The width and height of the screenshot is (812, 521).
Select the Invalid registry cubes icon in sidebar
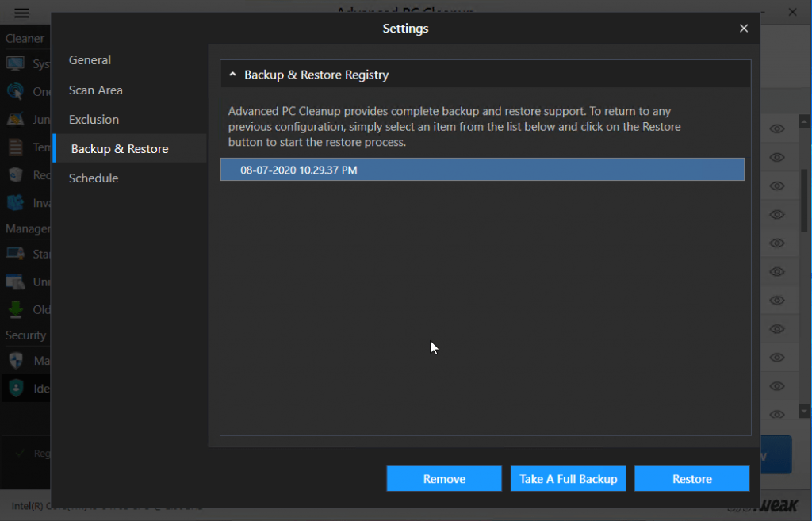[15, 202]
